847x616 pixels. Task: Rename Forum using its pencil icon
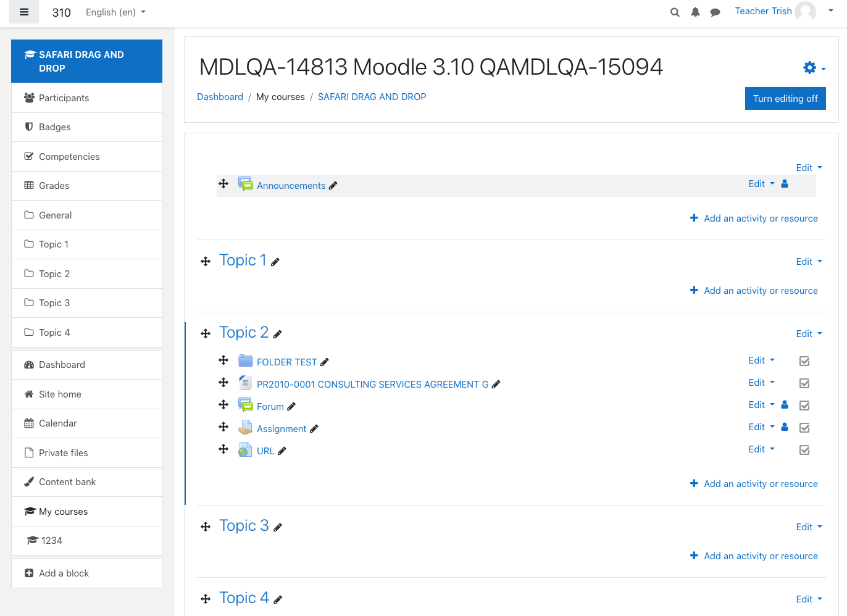[291, 407]
